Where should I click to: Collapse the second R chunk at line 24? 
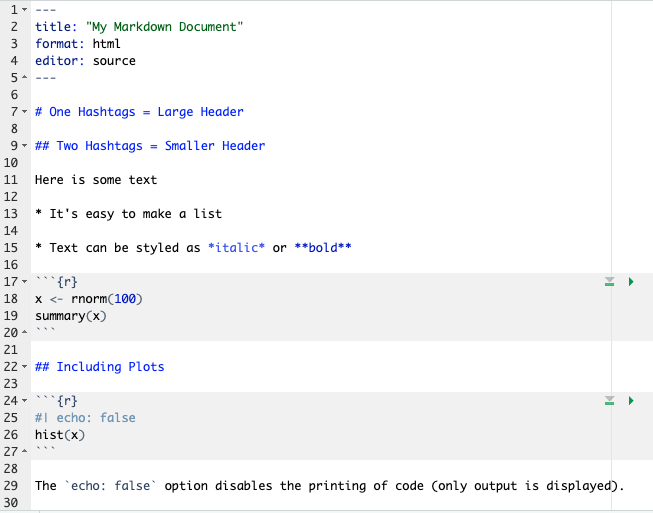25,401
